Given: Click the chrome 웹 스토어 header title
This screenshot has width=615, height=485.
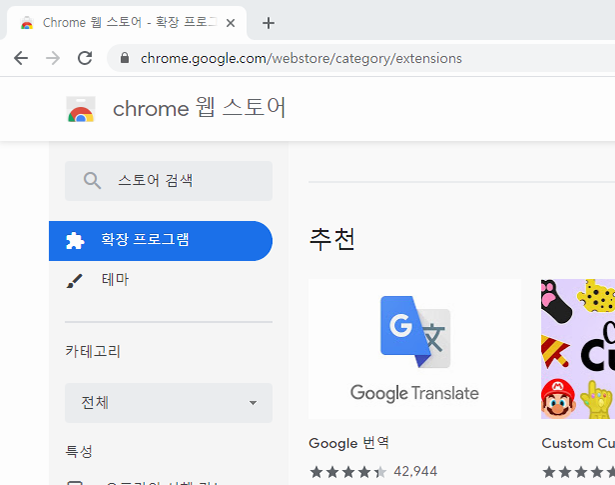Looking at the screenshot, I should [x=199, y=108].
